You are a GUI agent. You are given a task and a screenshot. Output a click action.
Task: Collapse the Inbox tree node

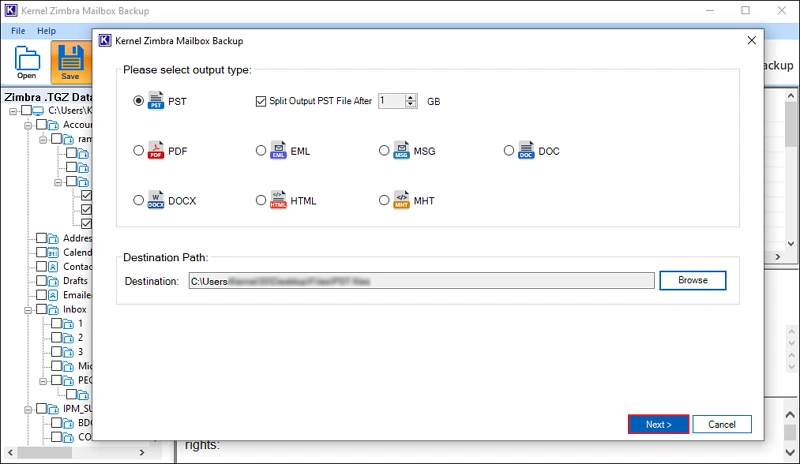tap(28, 310)
